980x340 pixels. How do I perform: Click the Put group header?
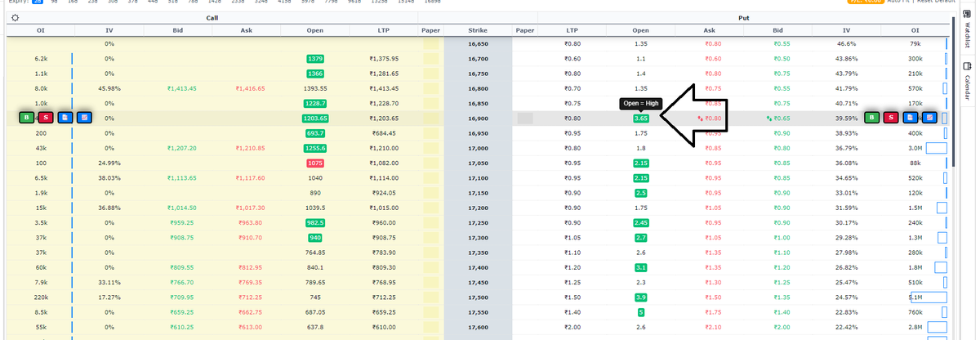coord(744,17)
